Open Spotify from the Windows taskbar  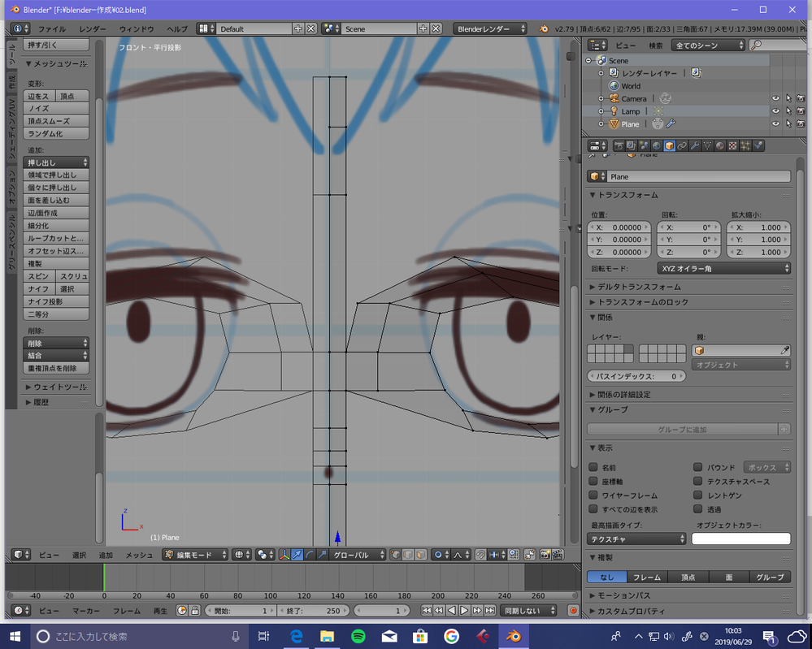(357, 637)
